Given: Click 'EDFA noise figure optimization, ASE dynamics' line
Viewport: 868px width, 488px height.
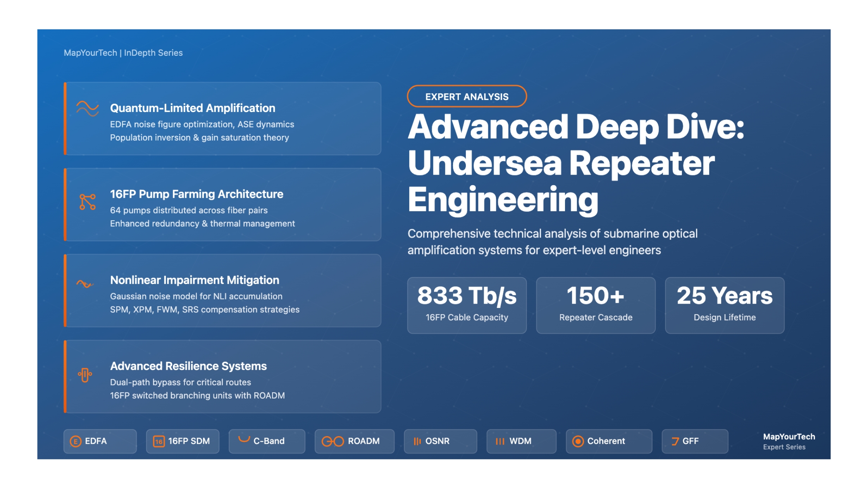Looking at the screenshot, I should coord(202,124).
